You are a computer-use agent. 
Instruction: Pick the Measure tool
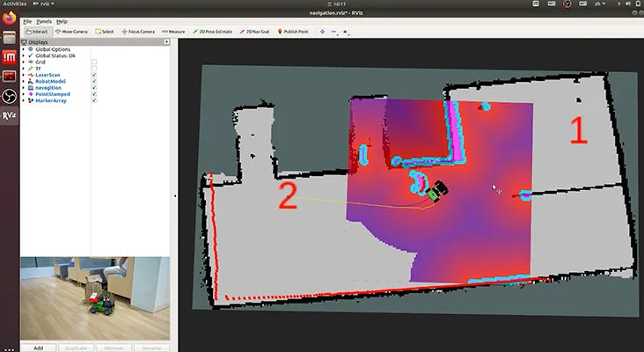click(173, 32)
